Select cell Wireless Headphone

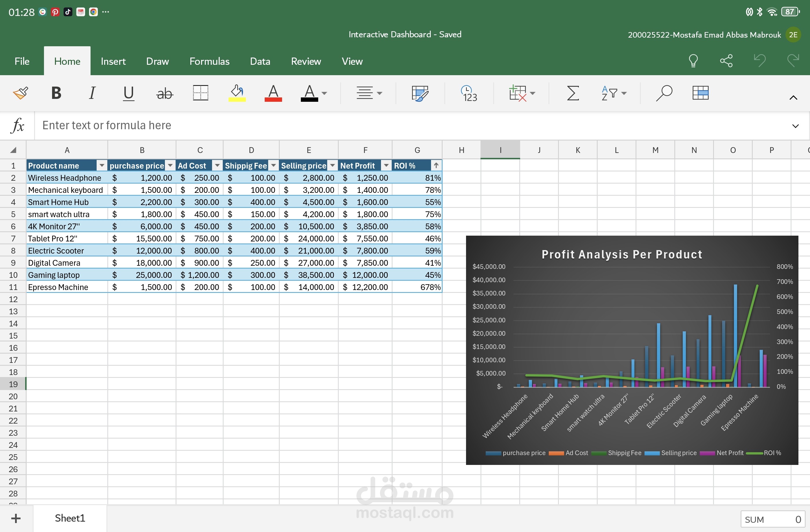point(67,178)
